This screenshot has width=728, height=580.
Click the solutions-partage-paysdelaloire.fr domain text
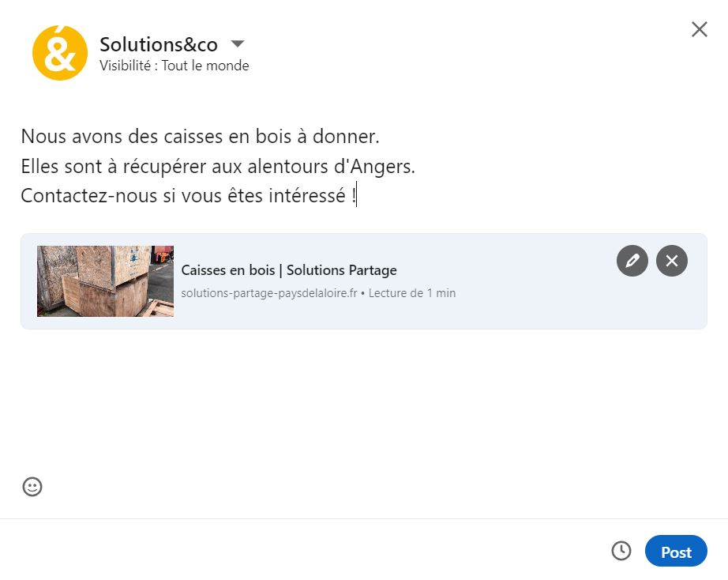tap(269, 293)
